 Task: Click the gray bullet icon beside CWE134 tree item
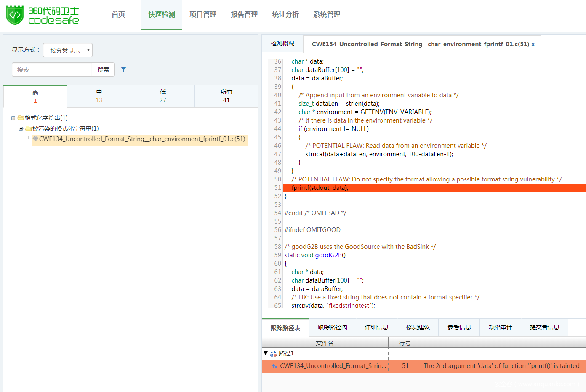[35, 139]
